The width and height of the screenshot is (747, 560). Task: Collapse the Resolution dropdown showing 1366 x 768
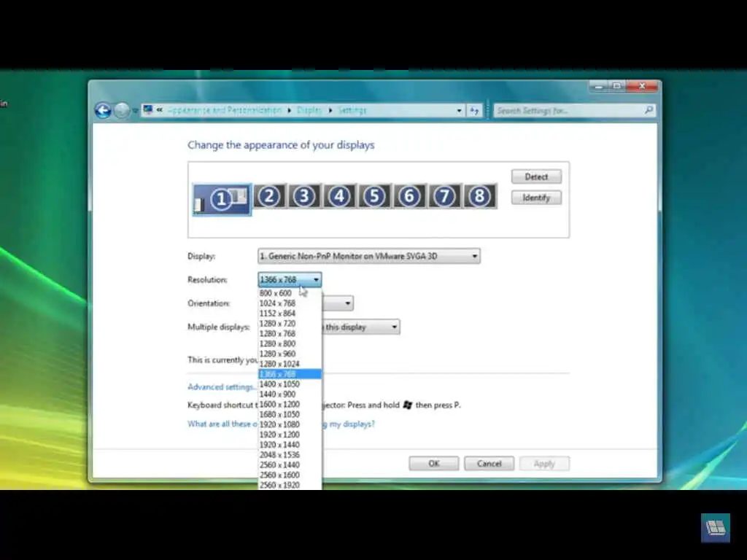point(290,279)
